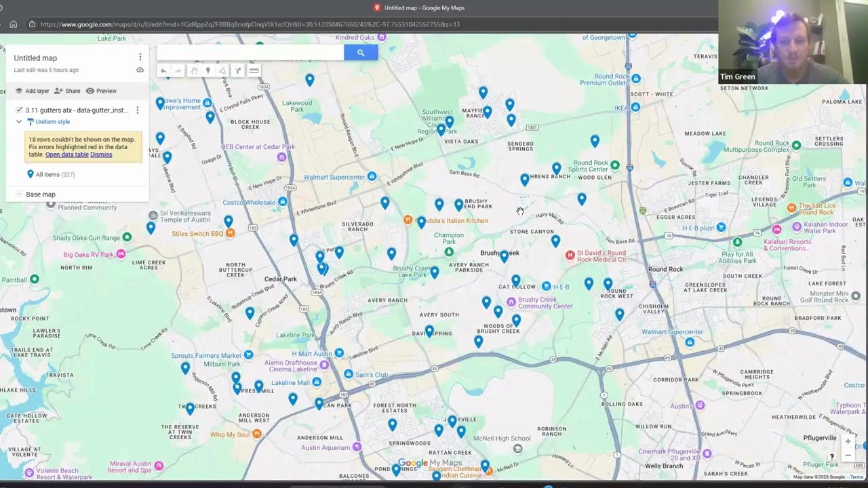Focus the map search input field
The height and width of the screenshot is (488, 868).
pyautogui.click(x=250, y=53)
